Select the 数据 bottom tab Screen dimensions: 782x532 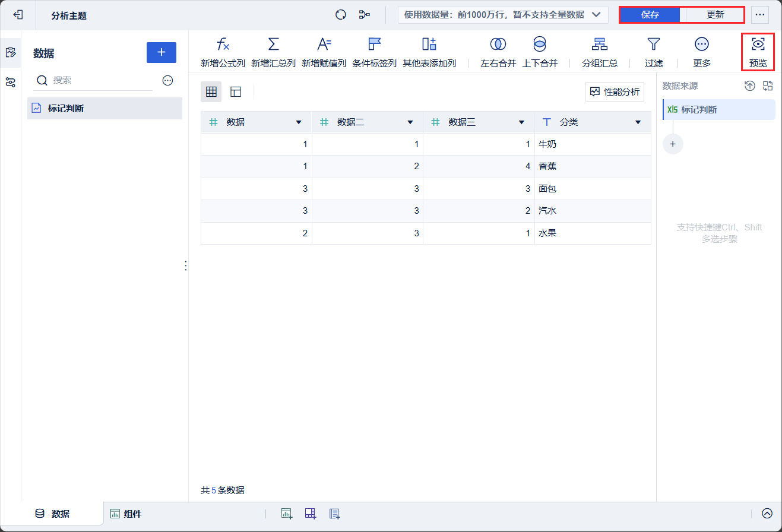click(52, 514)
